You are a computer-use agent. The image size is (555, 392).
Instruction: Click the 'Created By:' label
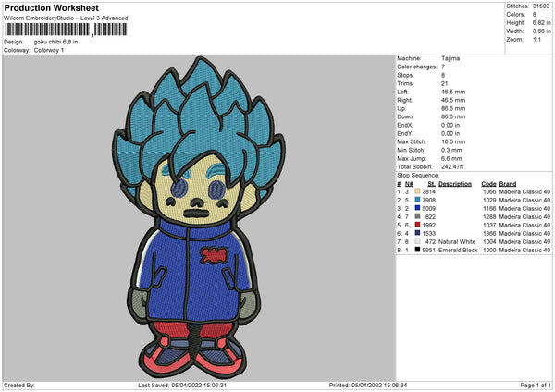[x=19, y=386]
